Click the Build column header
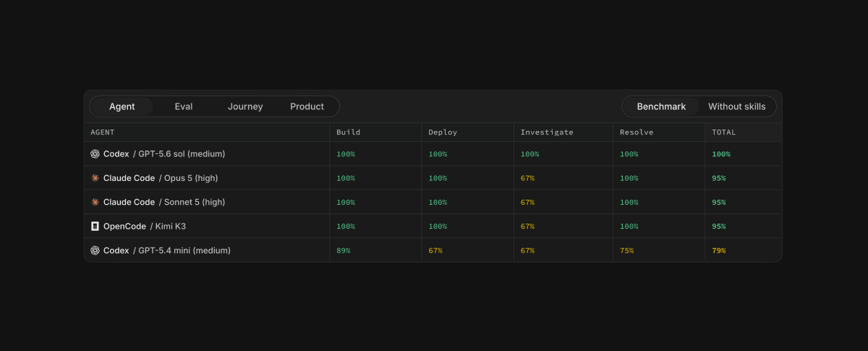The height and width of the screenshot is (351, 868). [x=349, y=132]
